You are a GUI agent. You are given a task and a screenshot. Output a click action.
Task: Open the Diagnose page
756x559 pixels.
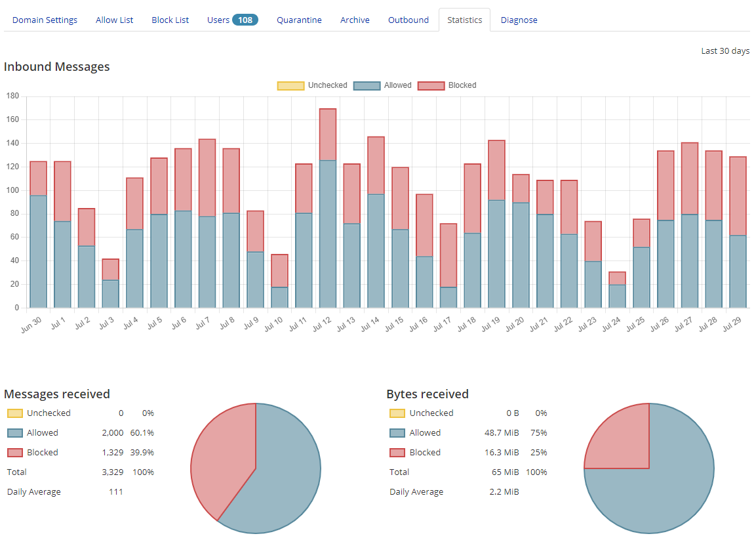519,20
